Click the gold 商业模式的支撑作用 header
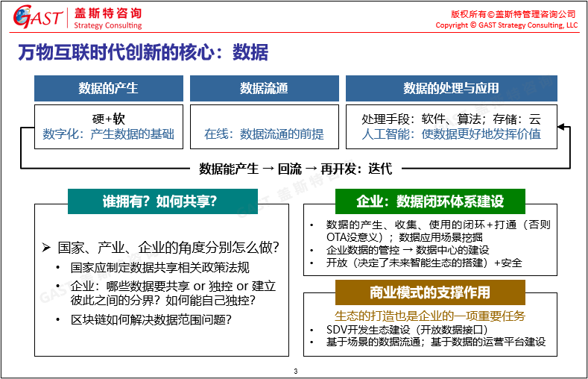 (430, 292)
